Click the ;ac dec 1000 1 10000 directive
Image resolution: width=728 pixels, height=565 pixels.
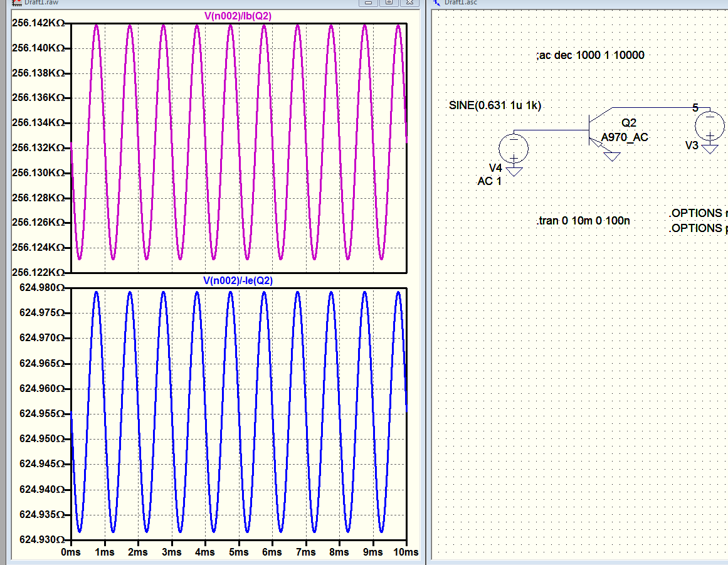pos(590,55)
